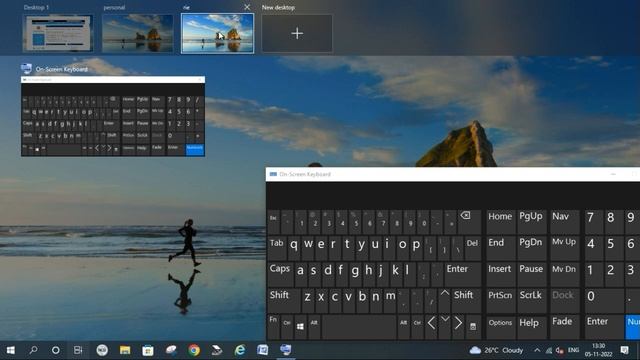640x360 pixels.
Task: Toggle the left Alt key beside Windows key
Action: [x=314, y=327]
